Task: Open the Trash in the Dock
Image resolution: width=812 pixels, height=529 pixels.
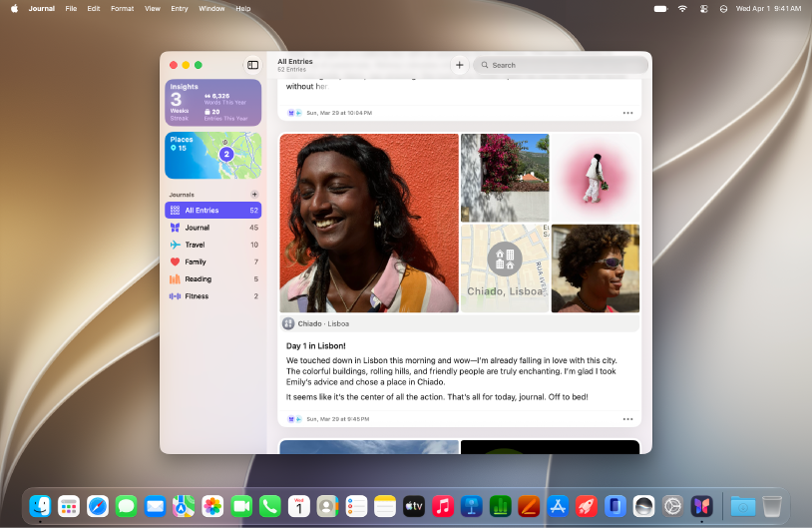Action: point(772,506)
